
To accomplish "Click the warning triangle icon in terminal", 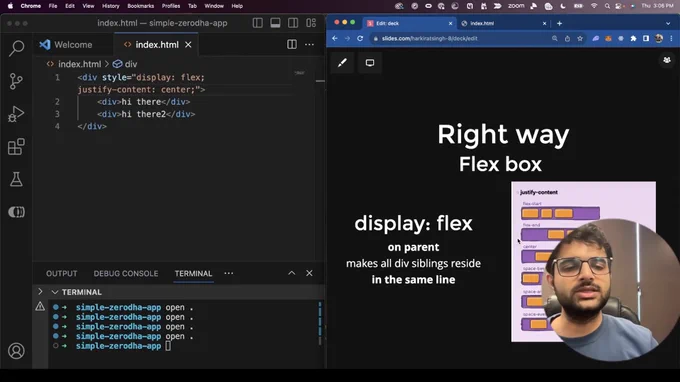I will (40, 307).
